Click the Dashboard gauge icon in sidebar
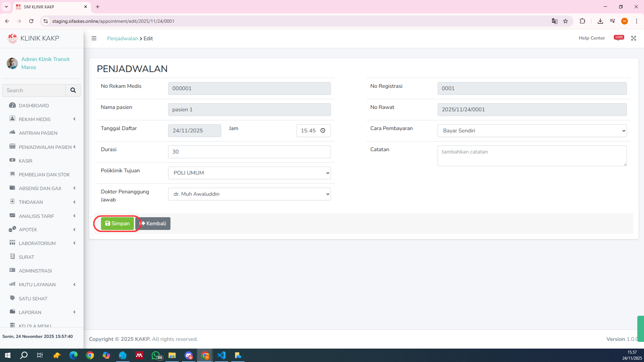Screen dimensions: 644x362 tap(12, 105)
